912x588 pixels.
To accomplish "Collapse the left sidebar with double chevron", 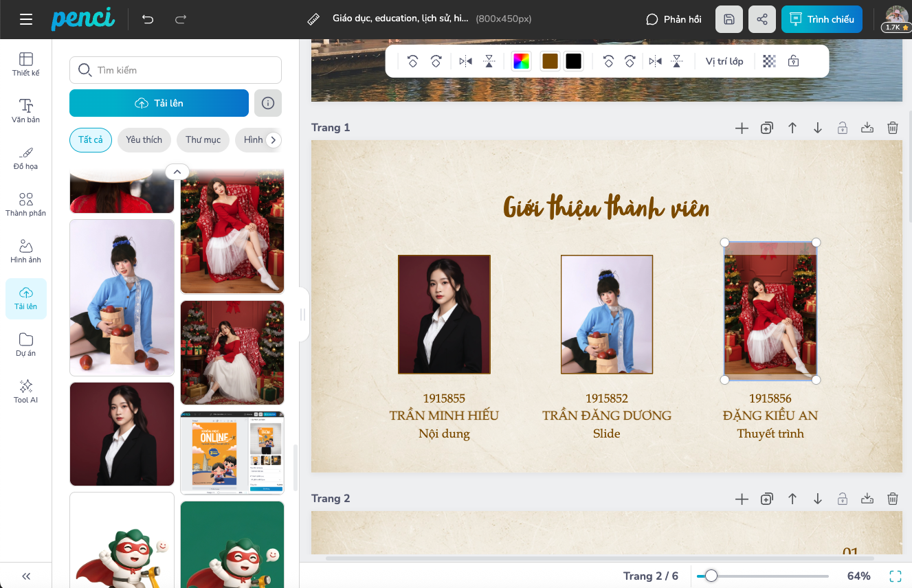I will click(26, 576).
